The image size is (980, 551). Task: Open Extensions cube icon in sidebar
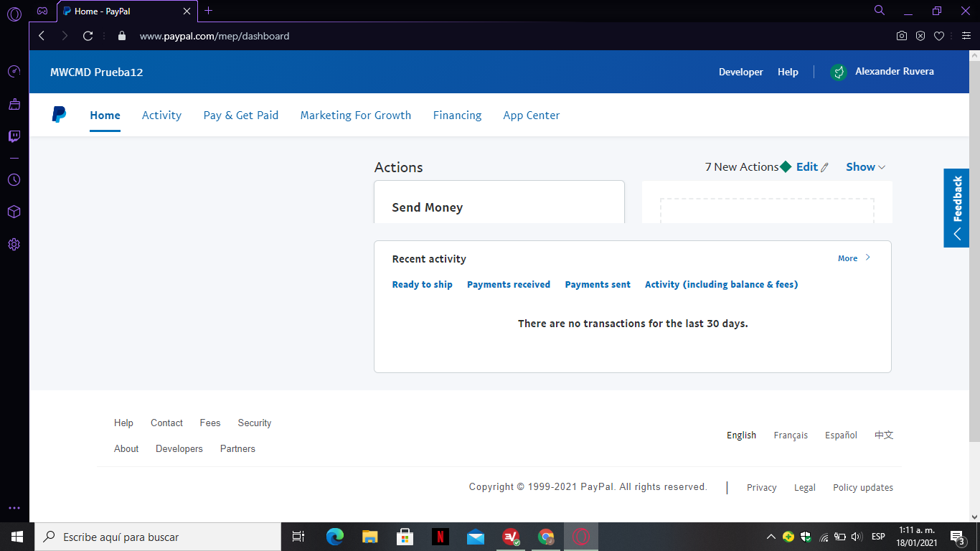(x=14, y=212)
